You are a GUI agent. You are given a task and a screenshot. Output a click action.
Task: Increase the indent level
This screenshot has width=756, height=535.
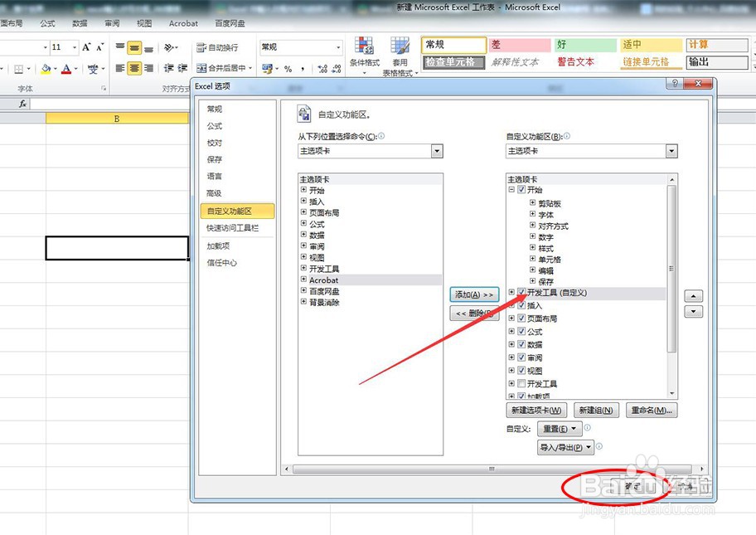[182, 68]
